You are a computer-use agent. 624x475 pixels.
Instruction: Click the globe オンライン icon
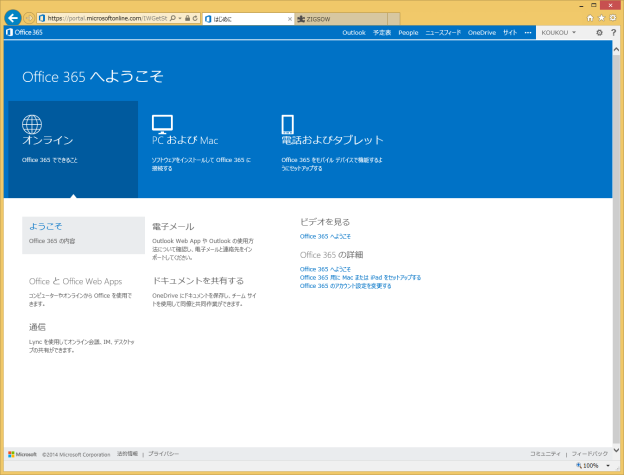tap(32, 125)
